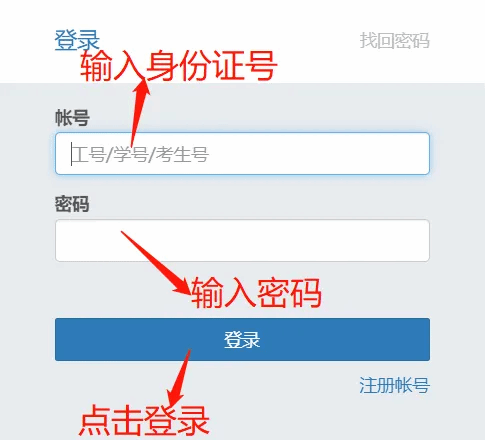Click the 密码 field label
486x440 pixels.
72,204
